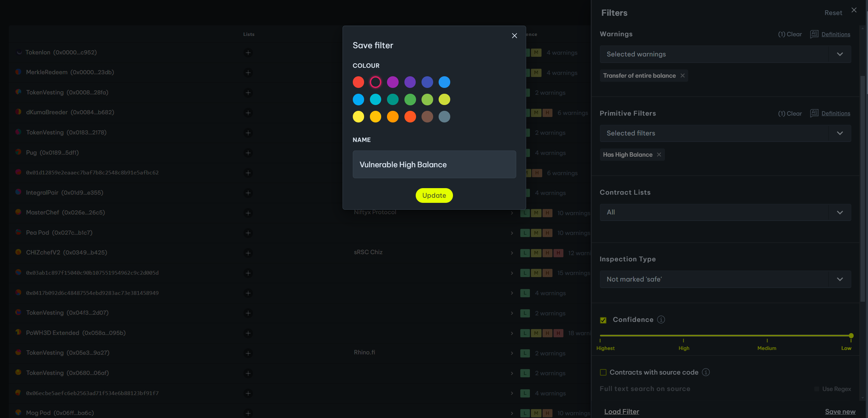Click plus icon for Pea Pod row
This screenshot has height=418, width=868.
[248, 233]
